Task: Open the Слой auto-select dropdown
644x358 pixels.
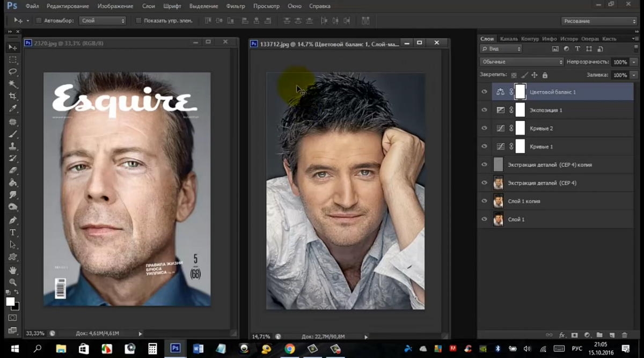Action: click(x=103, y=20)
